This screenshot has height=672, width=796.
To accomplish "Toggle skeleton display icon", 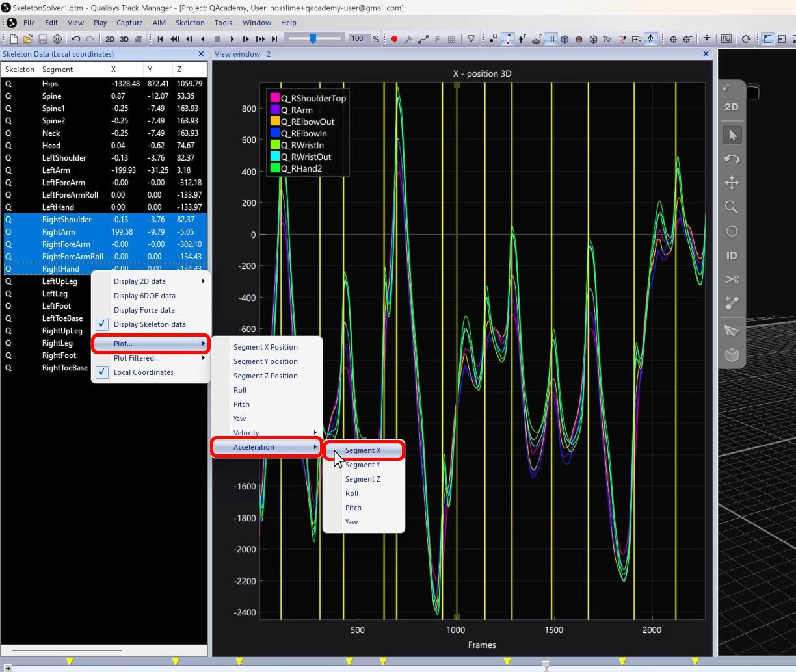I will point(651,39).
